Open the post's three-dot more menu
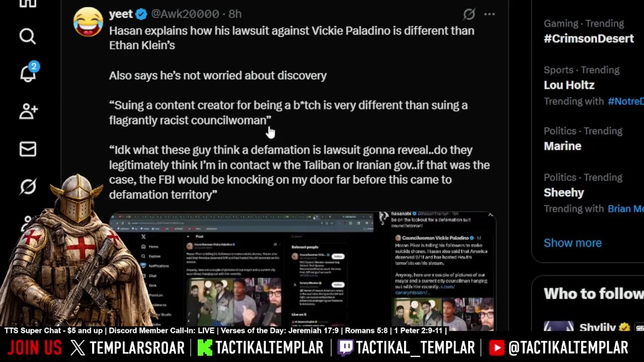This screenshot has height=362, width=644. (490, 14)
